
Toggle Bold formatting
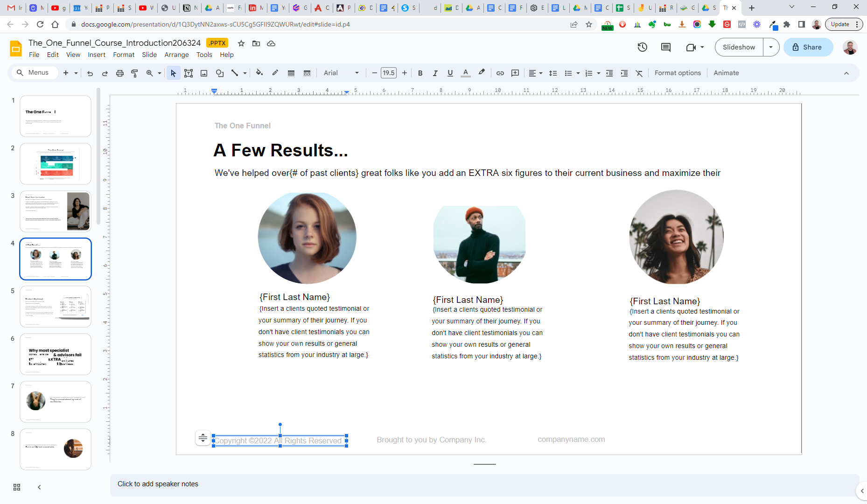pos(420,73)
